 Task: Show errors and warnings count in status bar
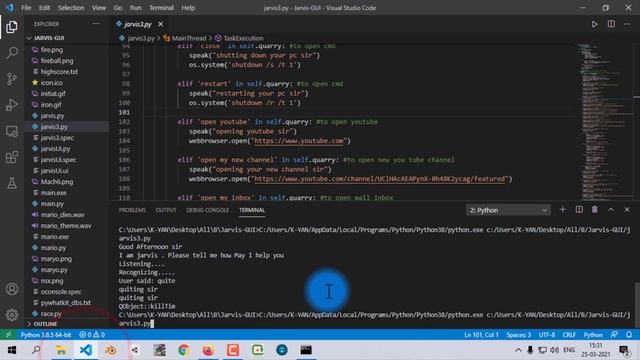pos(92,335)
